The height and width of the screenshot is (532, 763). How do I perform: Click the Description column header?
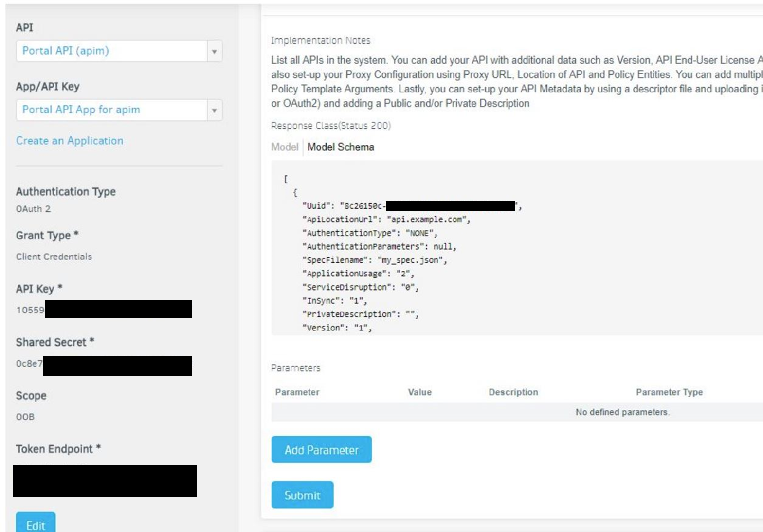pos(513,392)
